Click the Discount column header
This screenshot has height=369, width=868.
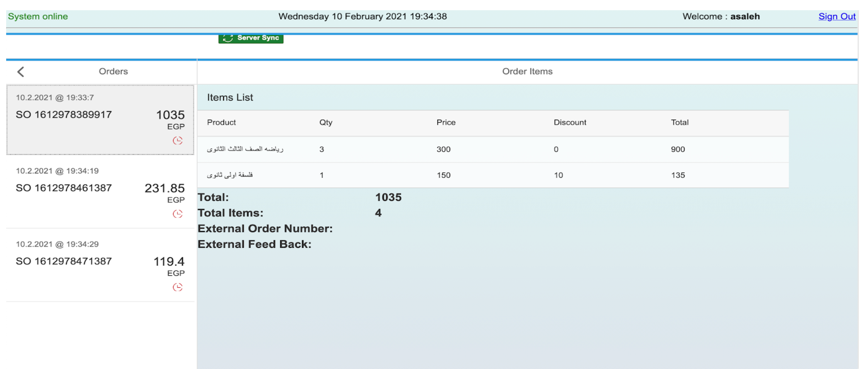tap(570, 123)
